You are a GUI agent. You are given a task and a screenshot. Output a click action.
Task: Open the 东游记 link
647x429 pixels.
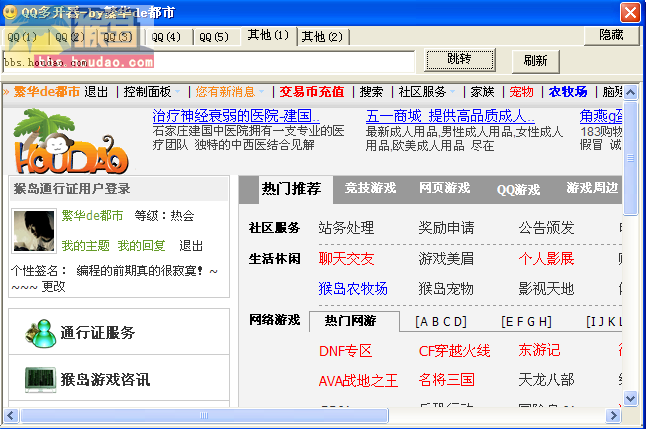pyautogui.click(x=539, y=350)
